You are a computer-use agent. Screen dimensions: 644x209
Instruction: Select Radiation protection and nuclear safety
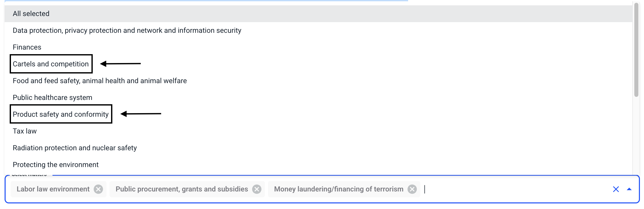tap(75, 148)
